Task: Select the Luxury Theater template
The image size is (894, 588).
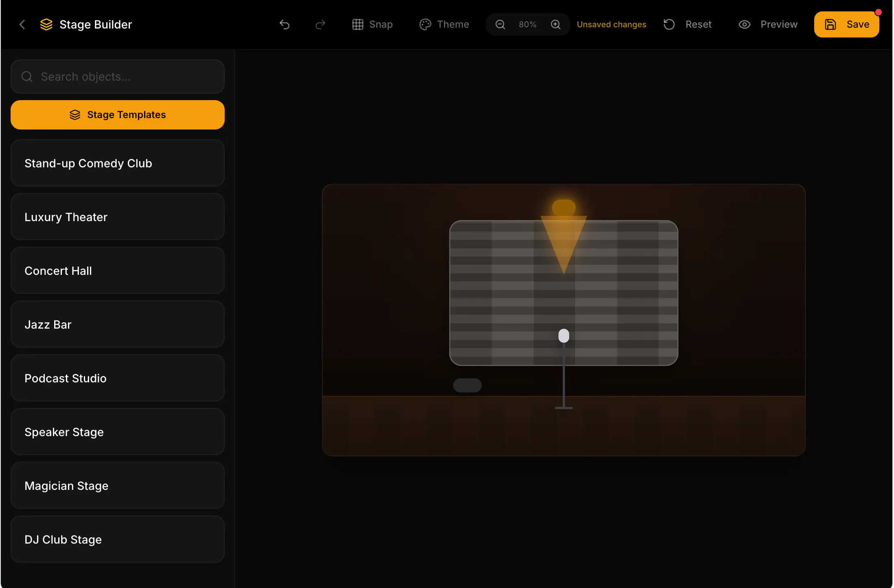Action: click(x=118, y=217)
